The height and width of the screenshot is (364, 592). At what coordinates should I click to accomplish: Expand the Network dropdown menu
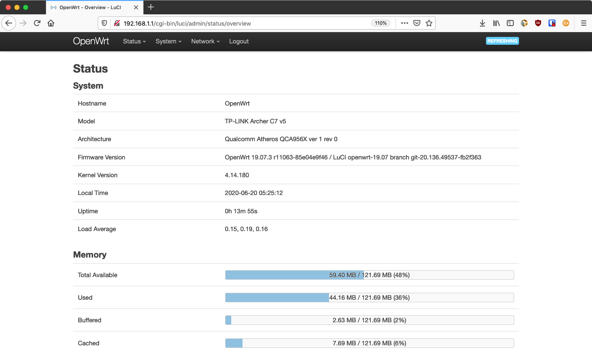click(206, 41)
